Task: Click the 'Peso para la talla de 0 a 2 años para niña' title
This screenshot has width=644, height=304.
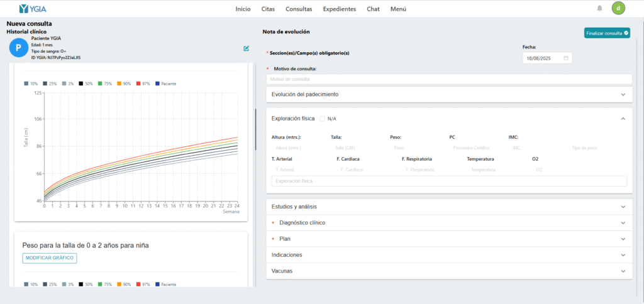Action: click(x=86, y=246)
